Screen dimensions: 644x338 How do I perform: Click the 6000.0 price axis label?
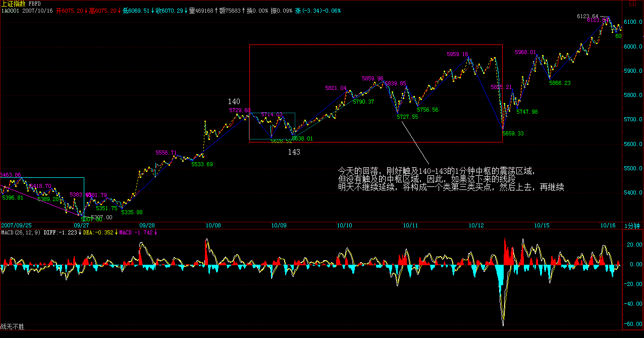pyautogui.click(x=633, y=46)
